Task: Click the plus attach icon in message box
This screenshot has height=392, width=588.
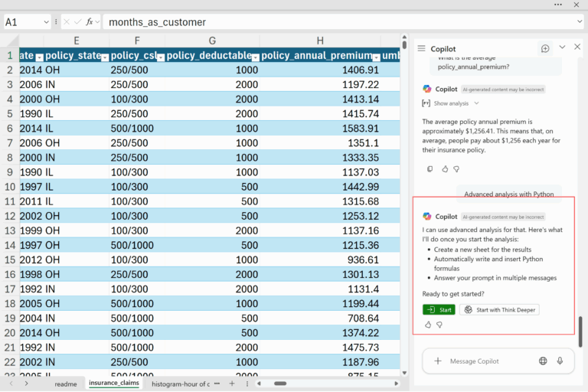Action: pos(438,361)
